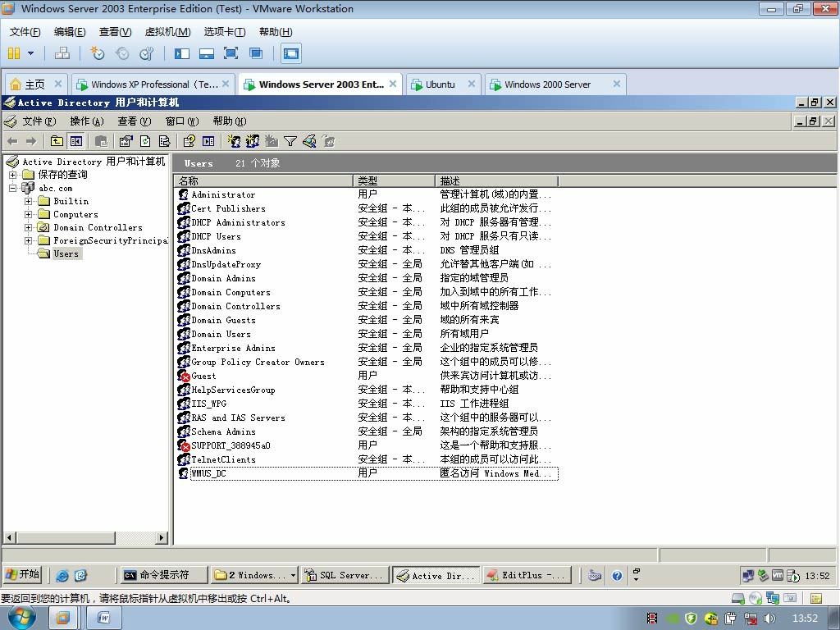Click the Help question-mark toolbar icon
Viewport: 840px width, 630px height.
pos(189,141)
